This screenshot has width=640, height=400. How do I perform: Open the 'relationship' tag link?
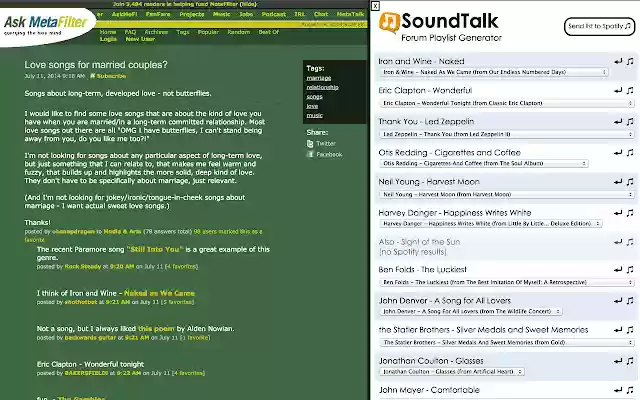click(x=322, y=87)
